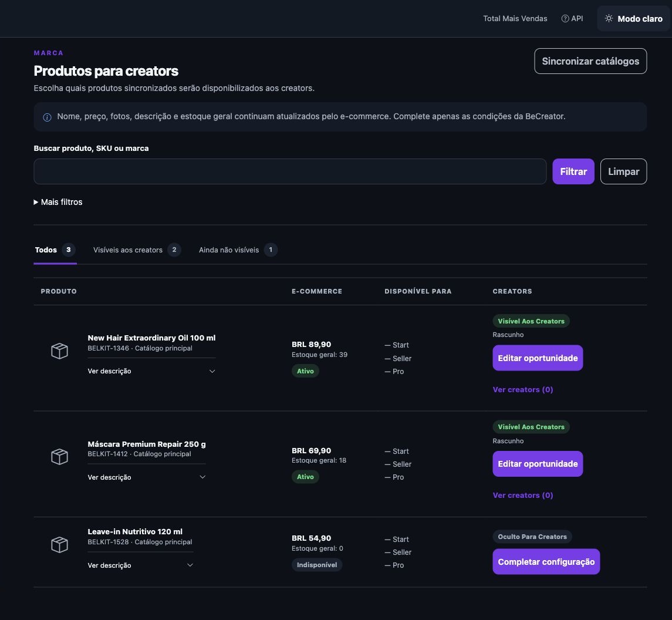Open Visíveis aos creators tab
Viewport: 672px width, 620px height.
137,250
